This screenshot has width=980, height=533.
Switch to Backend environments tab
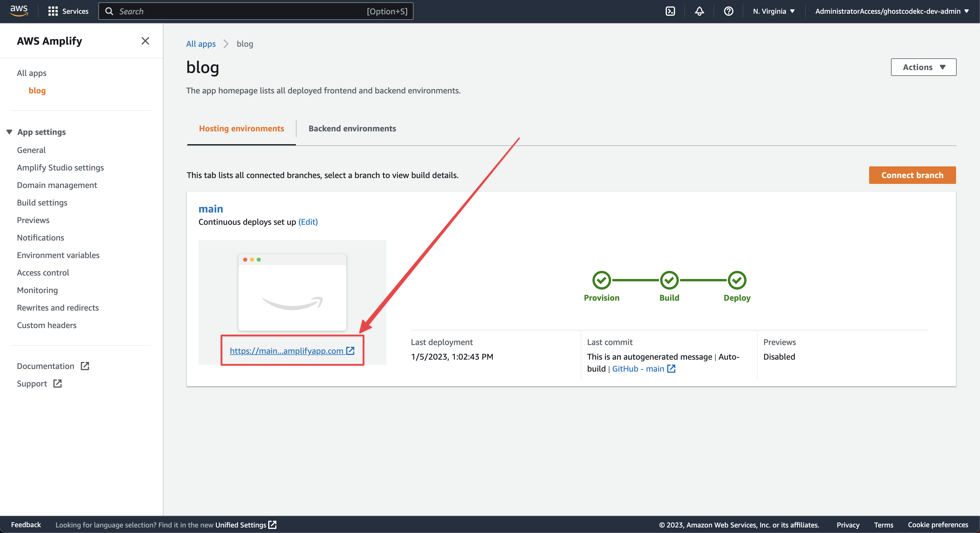coord(352,129)
